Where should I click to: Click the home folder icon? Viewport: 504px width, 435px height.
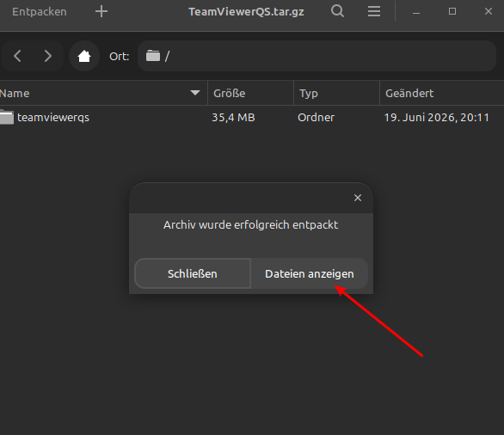coord(84,56)
